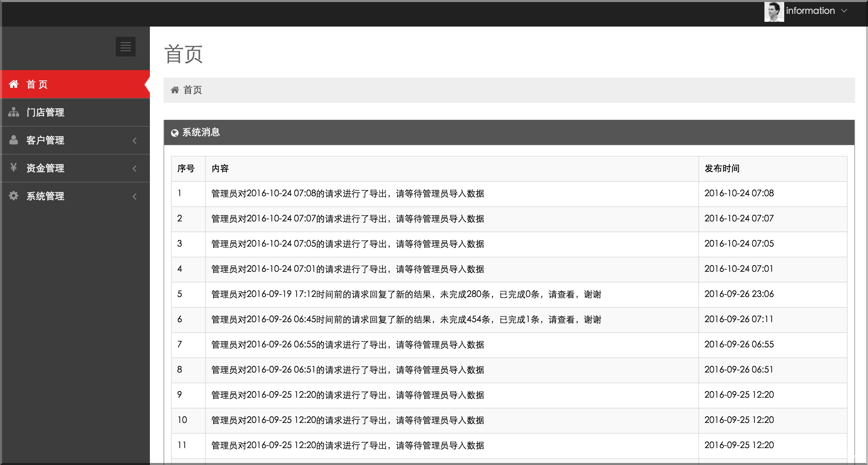The height and width of the screenshot is (465, 868).
Task: Click the user avatar photo
Action: click(x=774, y=12)
